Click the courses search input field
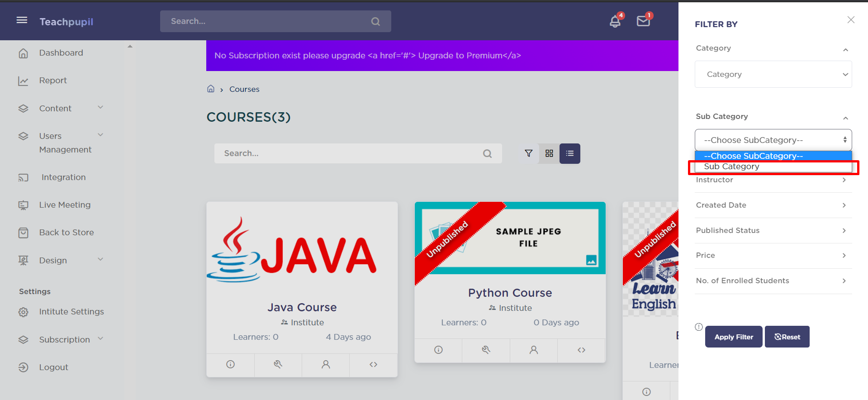This screenshot has width=868, height=400. click(351, 153)
